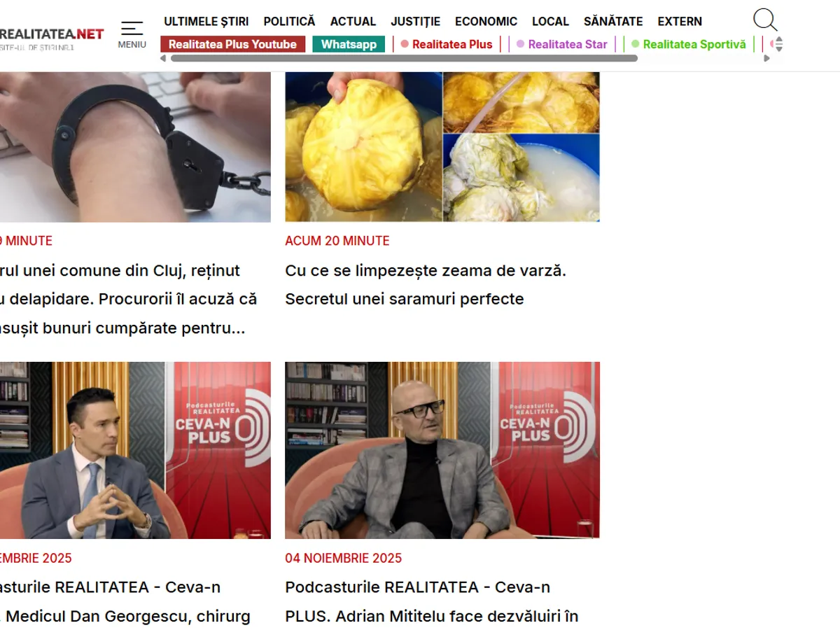Image resolution: width=840 pixels, height=630 pixels.
Task: Open Realitatea Sportivă live channel link
Action: click(689, 44)
